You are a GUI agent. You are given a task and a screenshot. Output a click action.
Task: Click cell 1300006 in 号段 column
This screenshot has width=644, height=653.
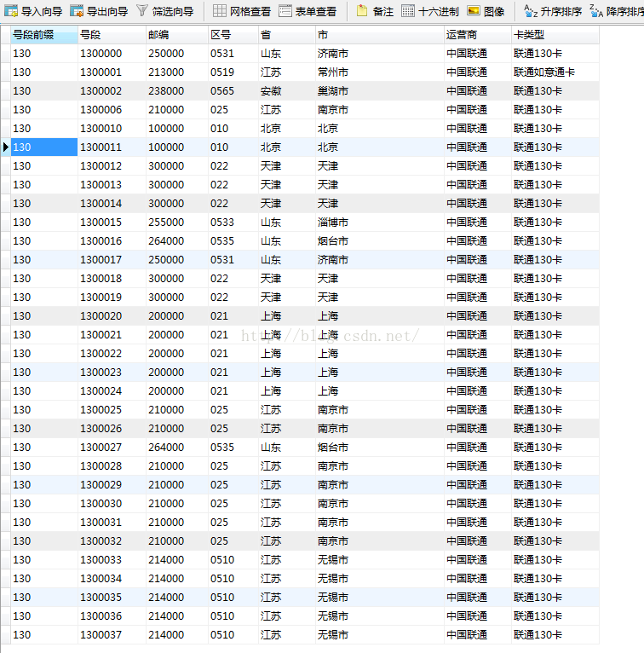coord(112,109)
